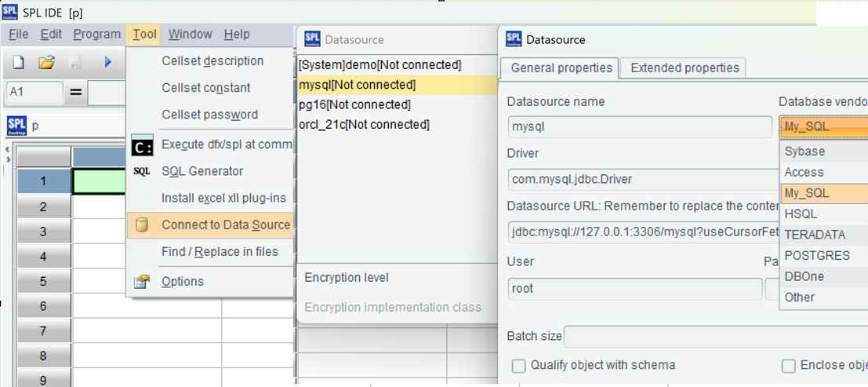868x387 pixels.
Task: Click the grayed-out Save disk icon
Action: [74, 62]
